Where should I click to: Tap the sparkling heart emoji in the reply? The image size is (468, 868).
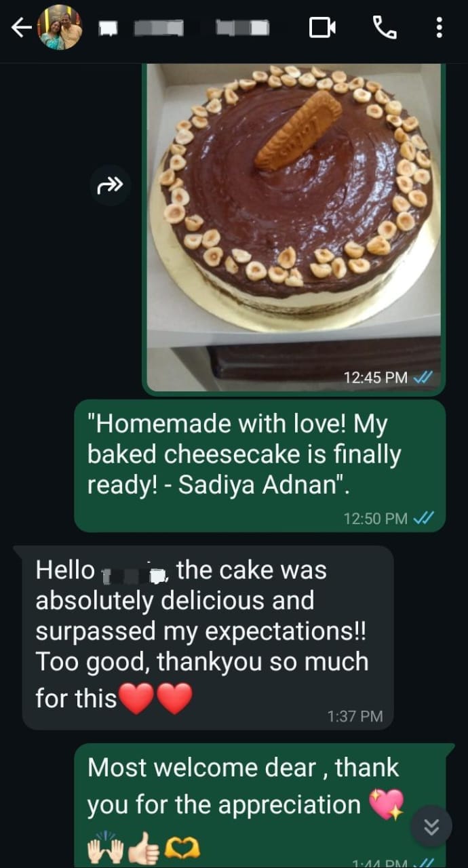[x=387, y=805]
